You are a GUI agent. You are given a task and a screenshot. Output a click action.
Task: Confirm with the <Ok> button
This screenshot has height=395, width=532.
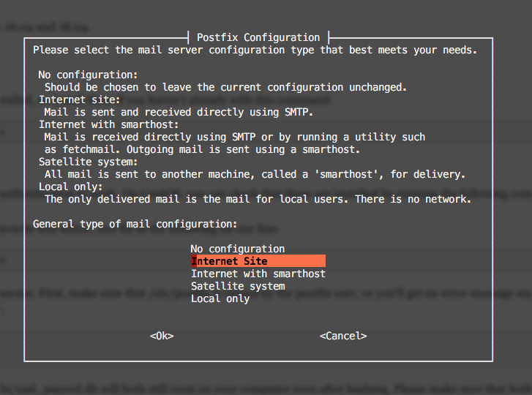click(x=162, y=336)
